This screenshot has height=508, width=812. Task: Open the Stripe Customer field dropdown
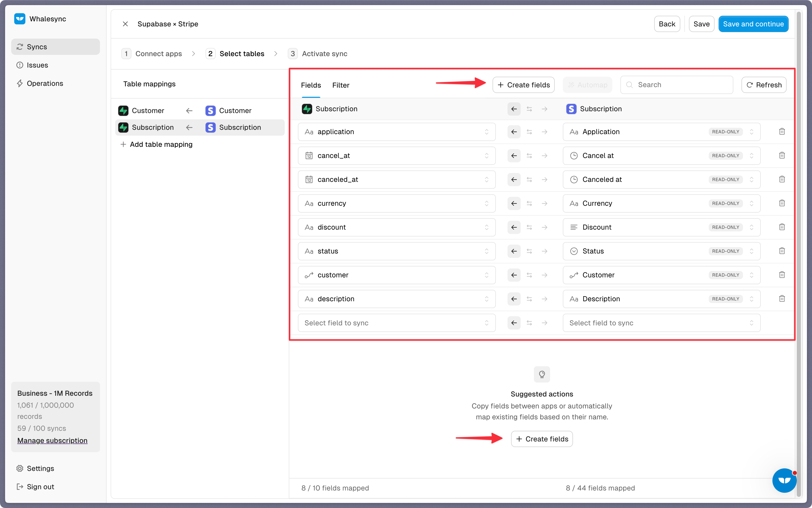[x=661, y=275]
